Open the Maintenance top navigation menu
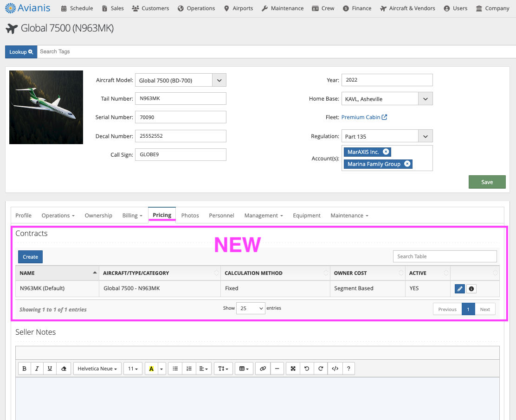 click(283, 8)
